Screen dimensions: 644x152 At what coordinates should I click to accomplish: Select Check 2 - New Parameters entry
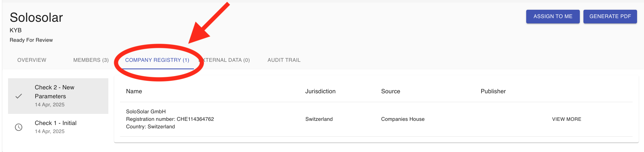(58, 96)
